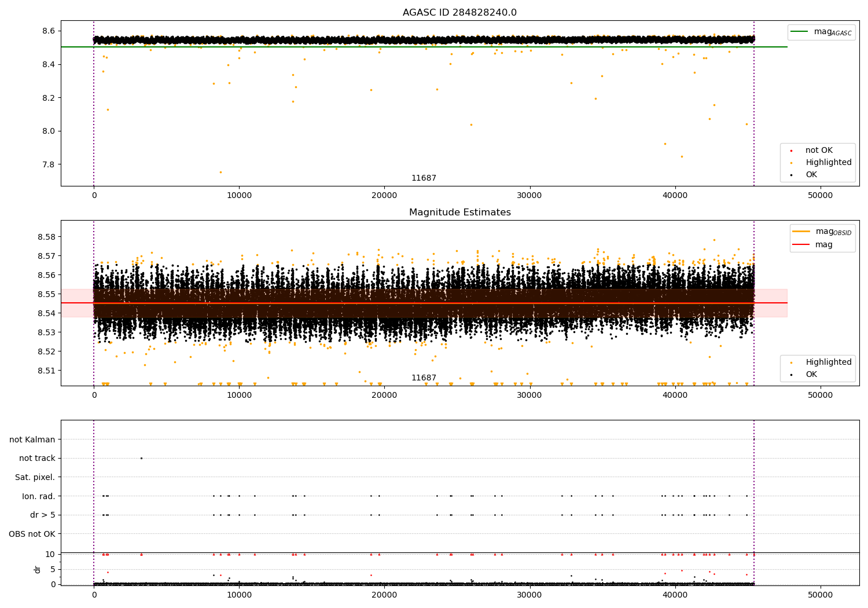Click the '11687' annotation in the top plot
This screenshot has height=608, width=868.
tap(424, 178)
